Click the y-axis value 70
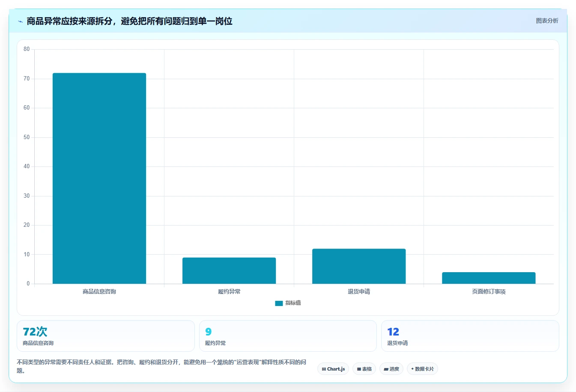The width and height of the screenshot is (576, 392). click(27, 79)
